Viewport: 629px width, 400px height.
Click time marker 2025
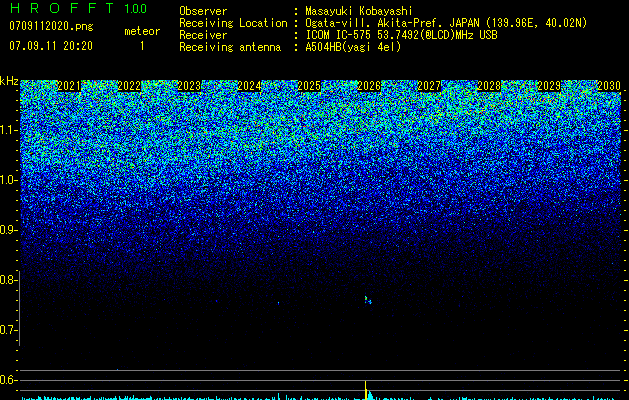[309, 86]
